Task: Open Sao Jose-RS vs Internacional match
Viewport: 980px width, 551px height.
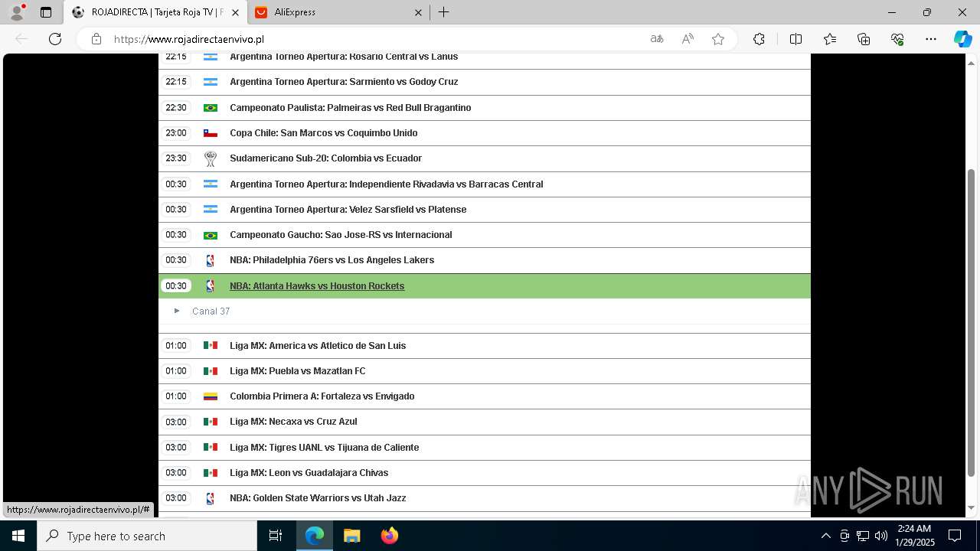Action: point(341,235)
